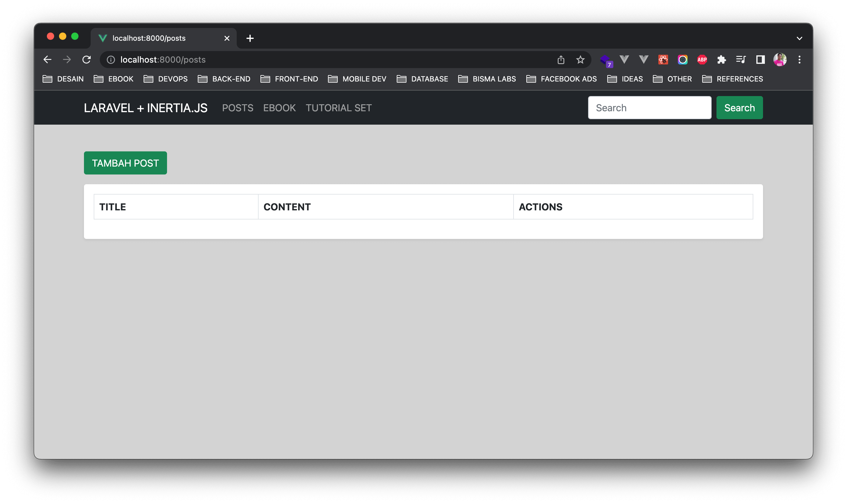Screen dimensions: 847x504
Task: Click the share page icon
Action: tap(561, 60)
